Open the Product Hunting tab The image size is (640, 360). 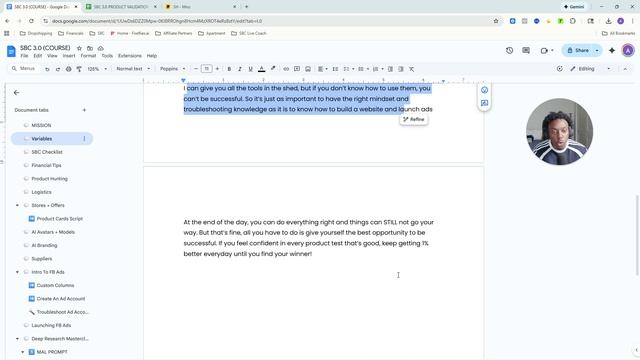click(49, 179)
